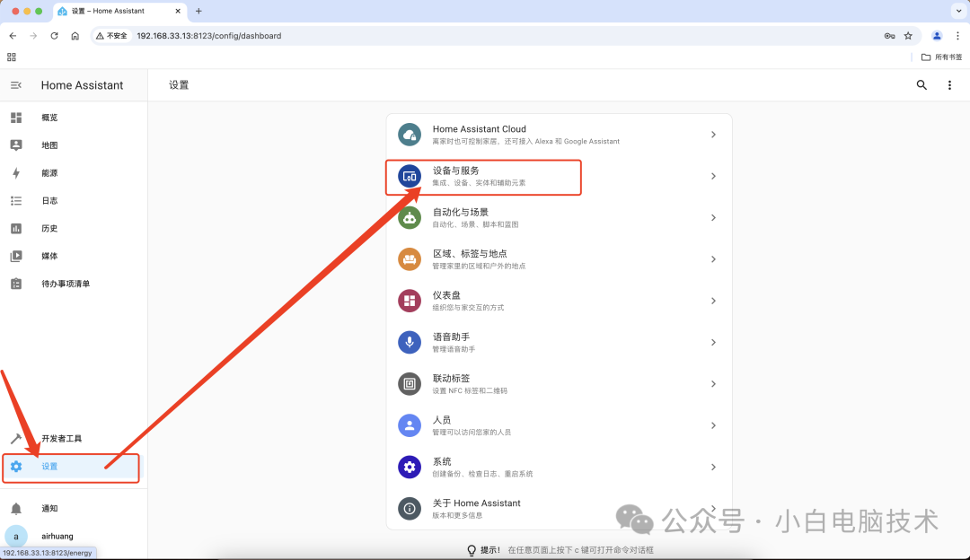The image size is (970, 560).
Task: Open the browser profile avatar icon
Action: pyautogui.click(x=937, y=36)
